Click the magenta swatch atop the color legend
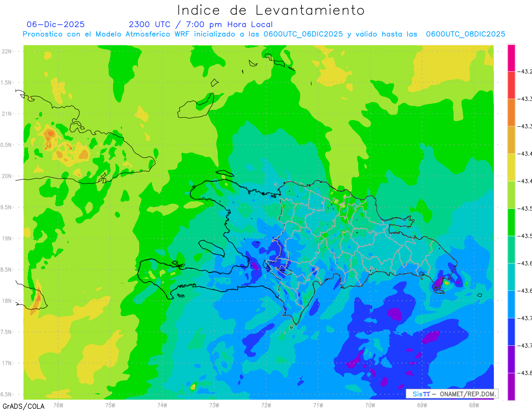This screenshot has height=411, width=532. coord(511,58)
